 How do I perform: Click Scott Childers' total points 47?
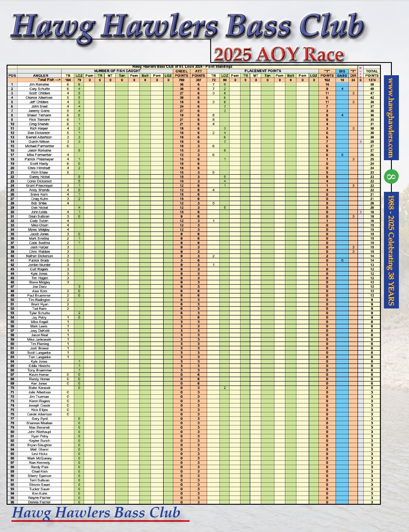372,93
